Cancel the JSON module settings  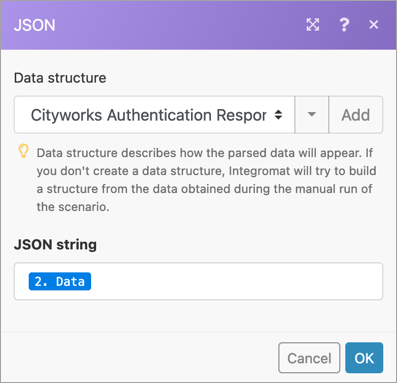[x=309, y=358]
